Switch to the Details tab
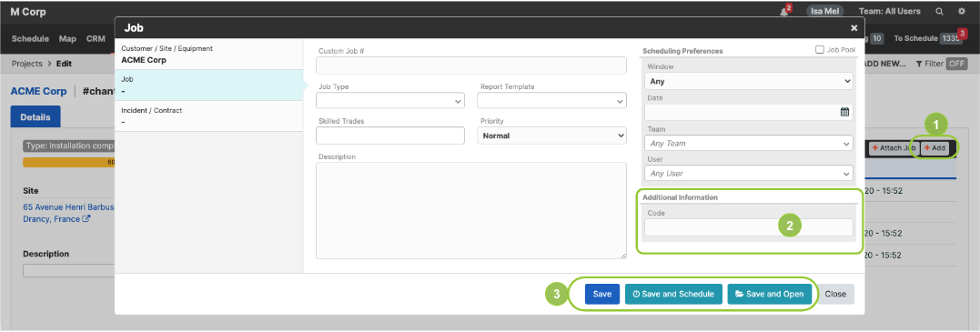 pos(35,117)
